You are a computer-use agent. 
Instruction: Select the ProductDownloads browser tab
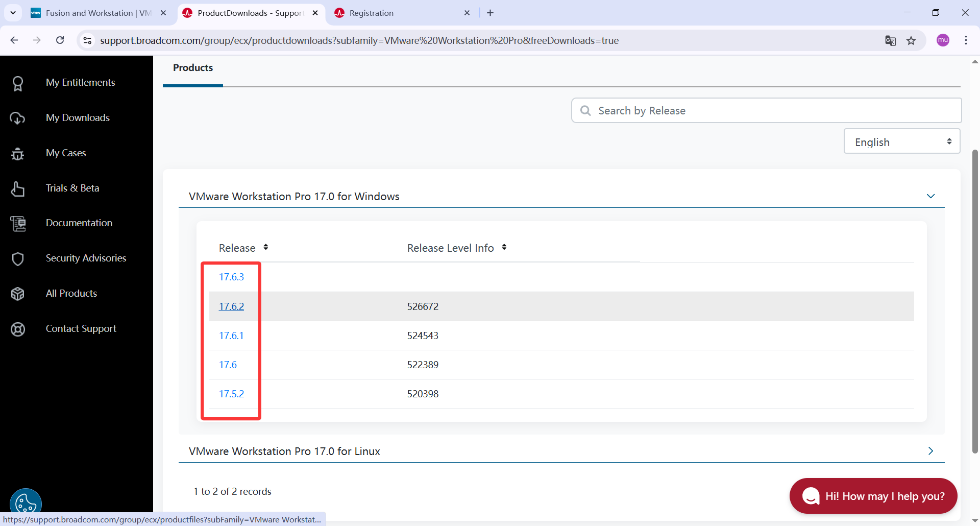point(250,13)
